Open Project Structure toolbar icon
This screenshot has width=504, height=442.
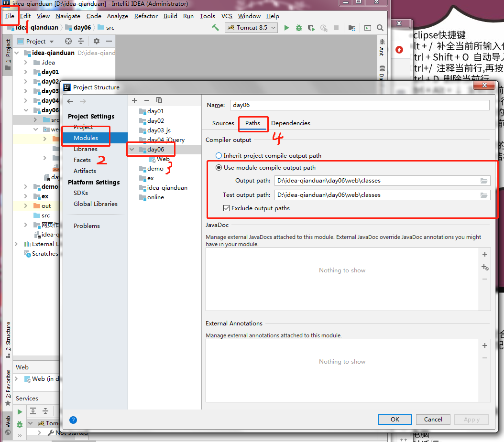(352, 28)
